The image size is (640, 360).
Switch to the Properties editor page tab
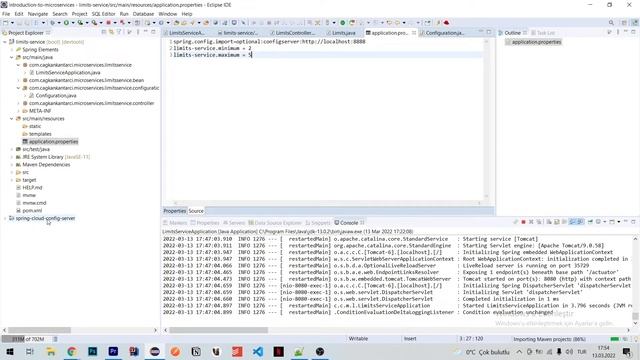175,211
